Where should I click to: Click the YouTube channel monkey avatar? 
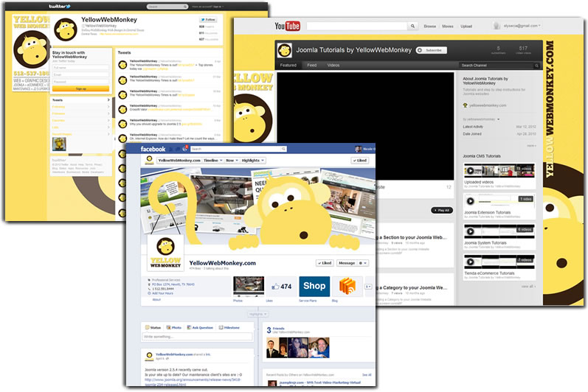[x=285, y=50]
